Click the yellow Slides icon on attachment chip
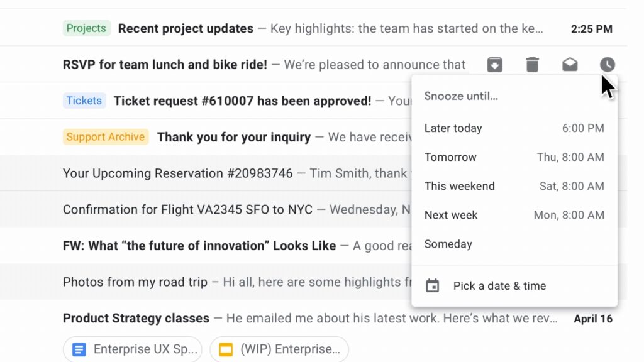644x362 pixels. pyautogui.click(x=226, y=349)
